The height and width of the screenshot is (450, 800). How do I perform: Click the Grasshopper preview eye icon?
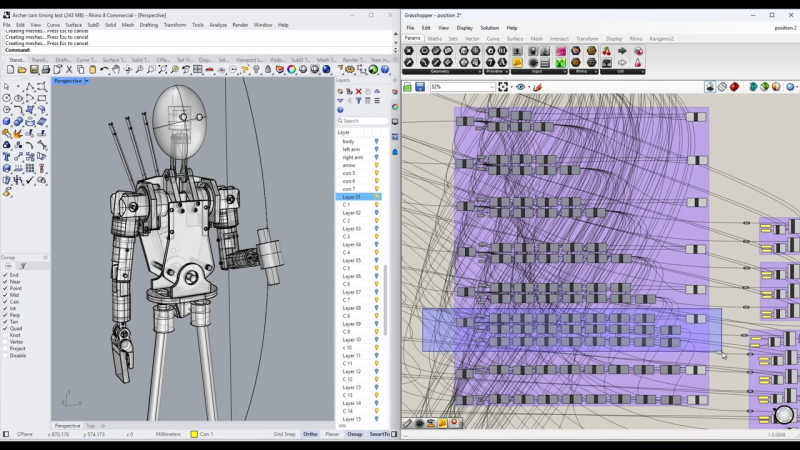[520, 87]
